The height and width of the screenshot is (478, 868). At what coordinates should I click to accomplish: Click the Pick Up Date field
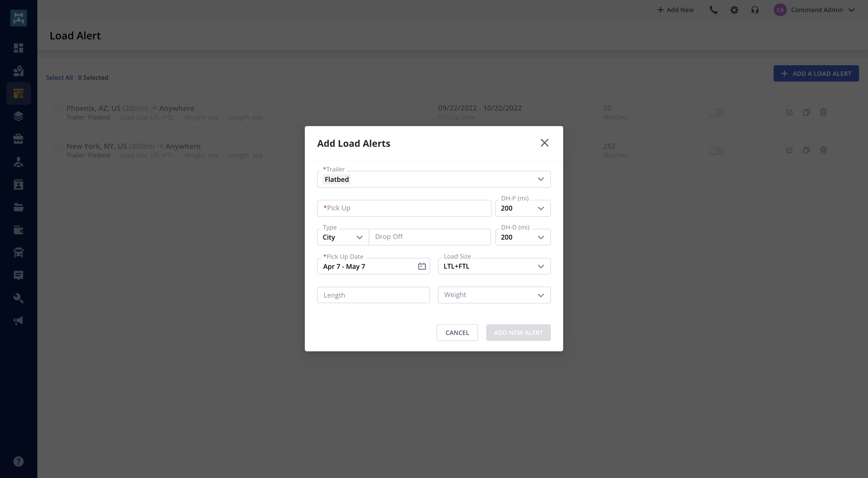click(373, 266)
